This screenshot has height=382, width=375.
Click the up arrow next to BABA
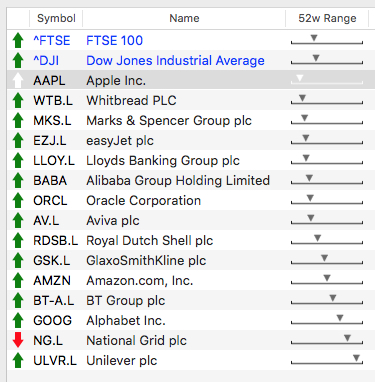[18, 180]
